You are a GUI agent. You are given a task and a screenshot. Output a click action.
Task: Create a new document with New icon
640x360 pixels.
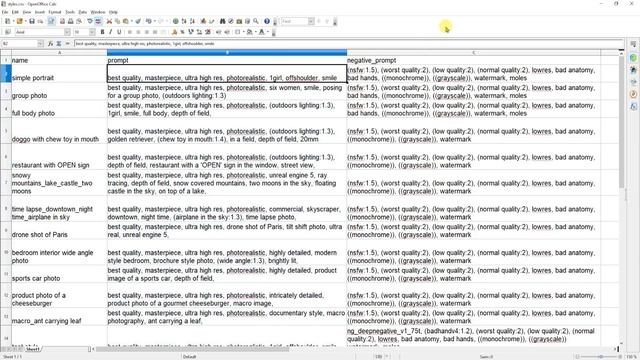pos(7,21)
